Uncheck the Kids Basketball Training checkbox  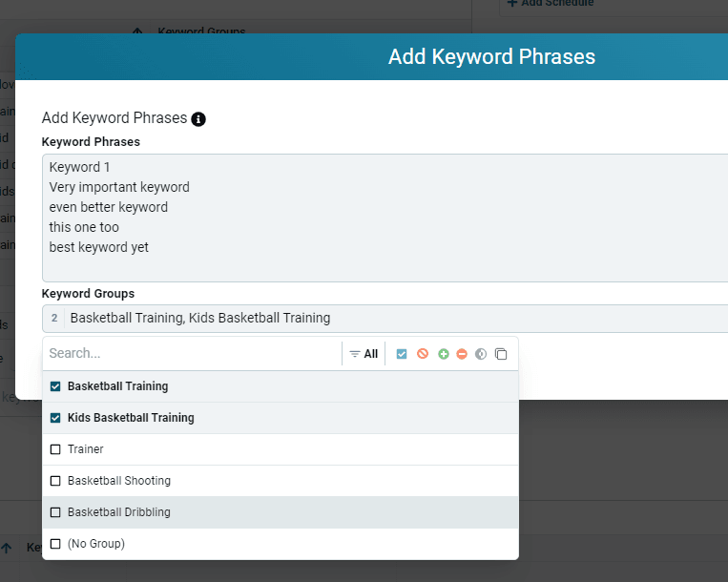(55, 418)
